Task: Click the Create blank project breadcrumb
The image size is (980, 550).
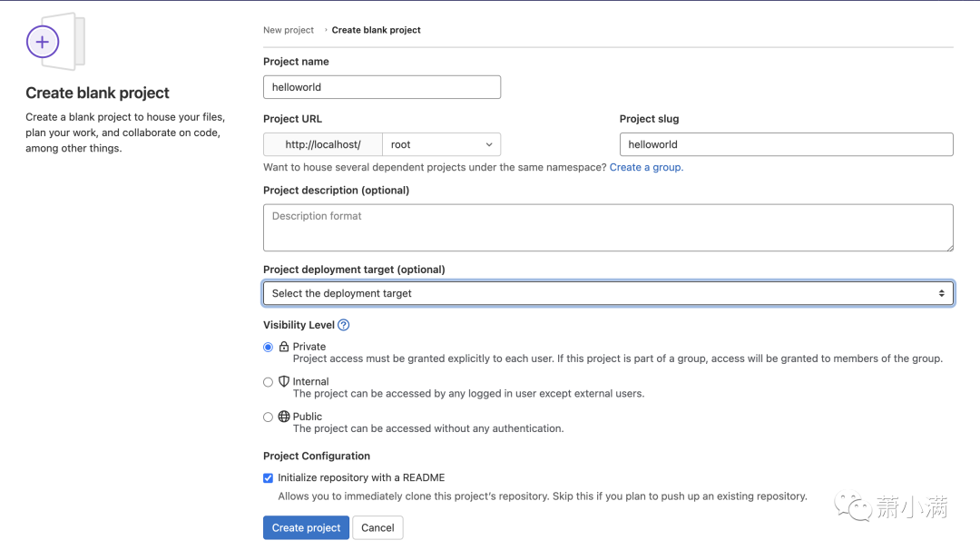Action: click(x=376, y=30)
